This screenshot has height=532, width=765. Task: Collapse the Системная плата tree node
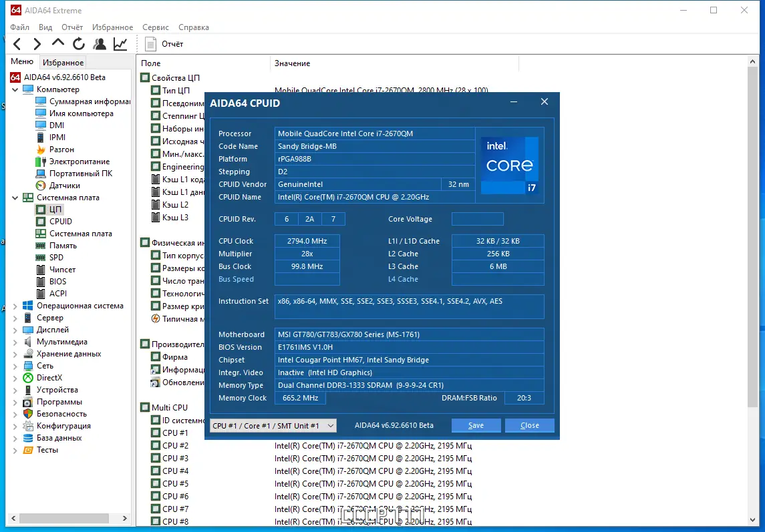click(15, 198)
